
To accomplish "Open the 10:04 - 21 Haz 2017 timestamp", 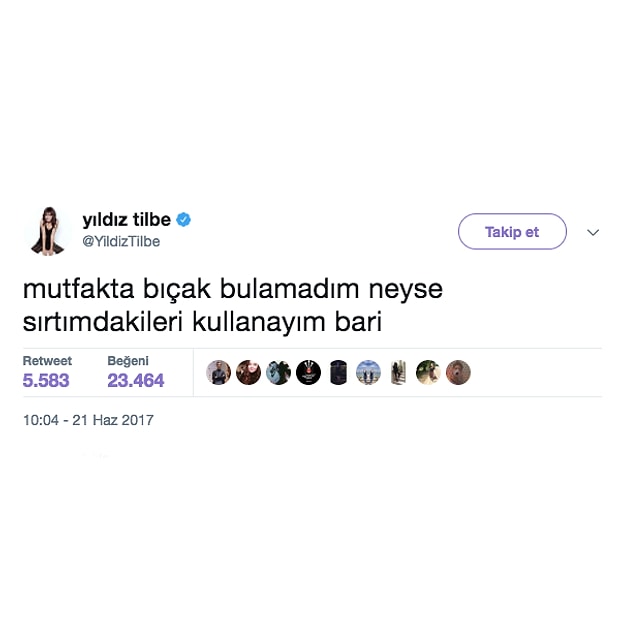I will tap(88, 420).
